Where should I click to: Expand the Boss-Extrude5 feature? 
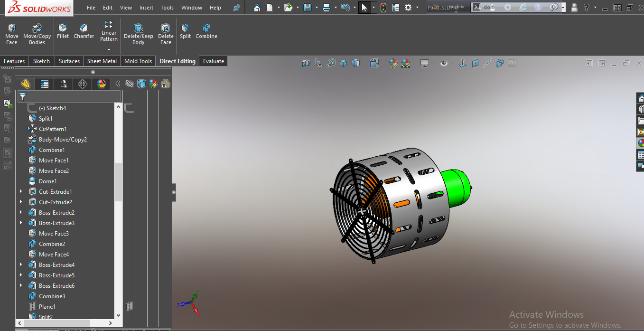click(20, 275)
